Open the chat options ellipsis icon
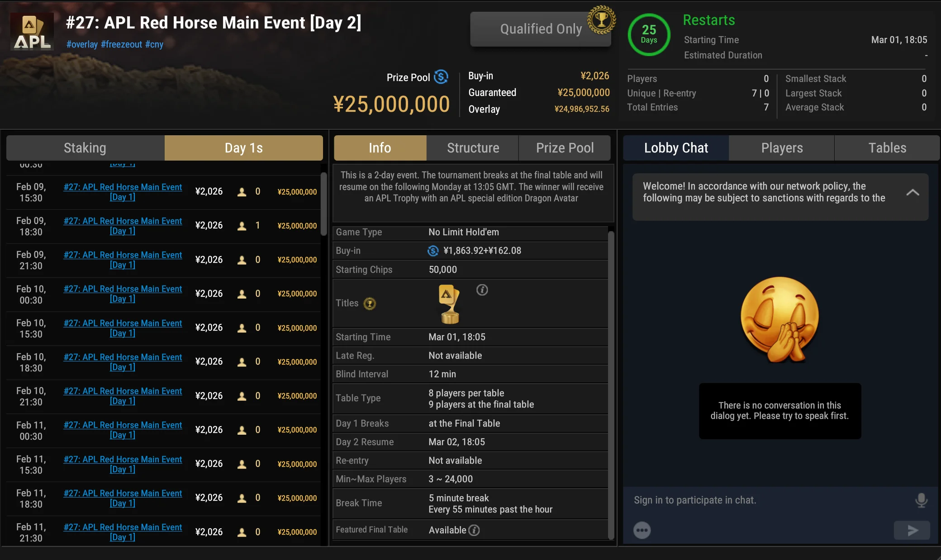 pyautogui.click(x=642, y=530)
